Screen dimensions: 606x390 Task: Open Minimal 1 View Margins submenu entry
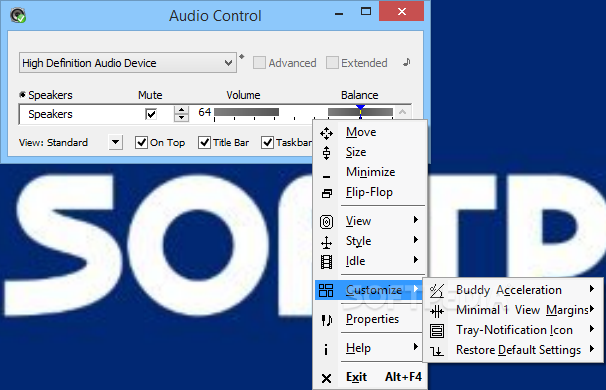pyautogui.click(x=513, y=310)
